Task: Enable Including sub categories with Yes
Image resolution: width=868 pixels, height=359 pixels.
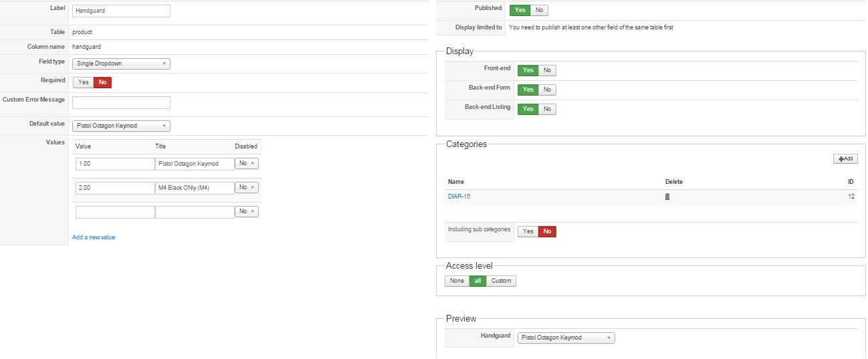Action: coord(528,231)
